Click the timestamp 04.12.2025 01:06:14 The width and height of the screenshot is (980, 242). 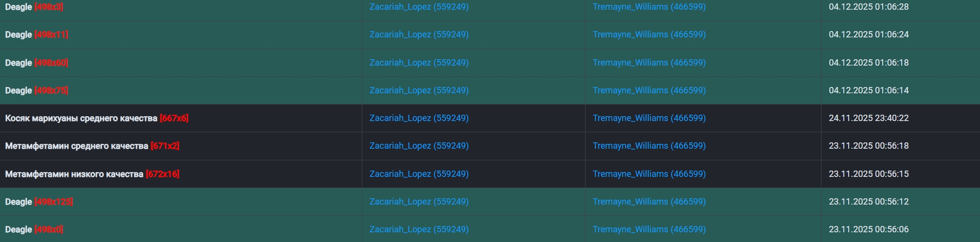(869, 90)
